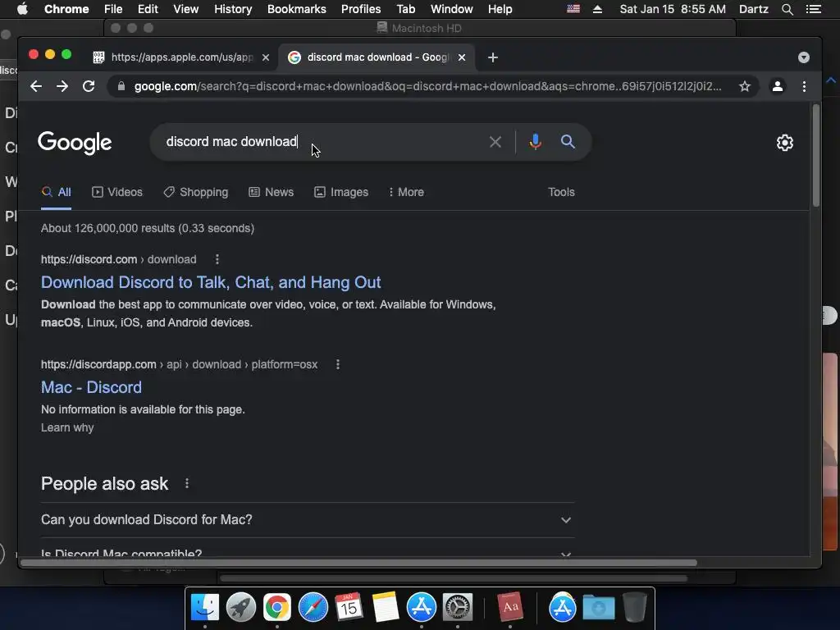The height and width of the screenshot is (630, 840).
Task: Click the https://discord.com › download URL text
Action: (118, 259)
